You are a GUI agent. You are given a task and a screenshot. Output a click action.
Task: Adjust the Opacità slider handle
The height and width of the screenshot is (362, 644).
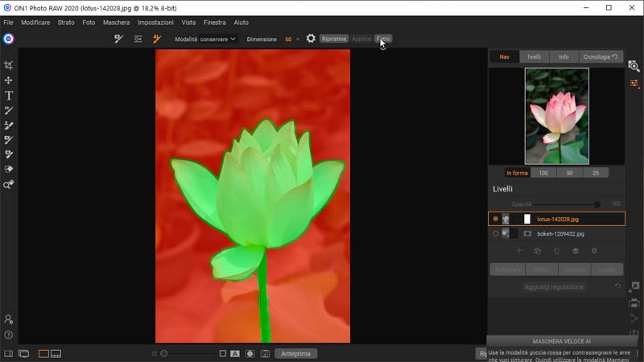[x=597, y=204]
